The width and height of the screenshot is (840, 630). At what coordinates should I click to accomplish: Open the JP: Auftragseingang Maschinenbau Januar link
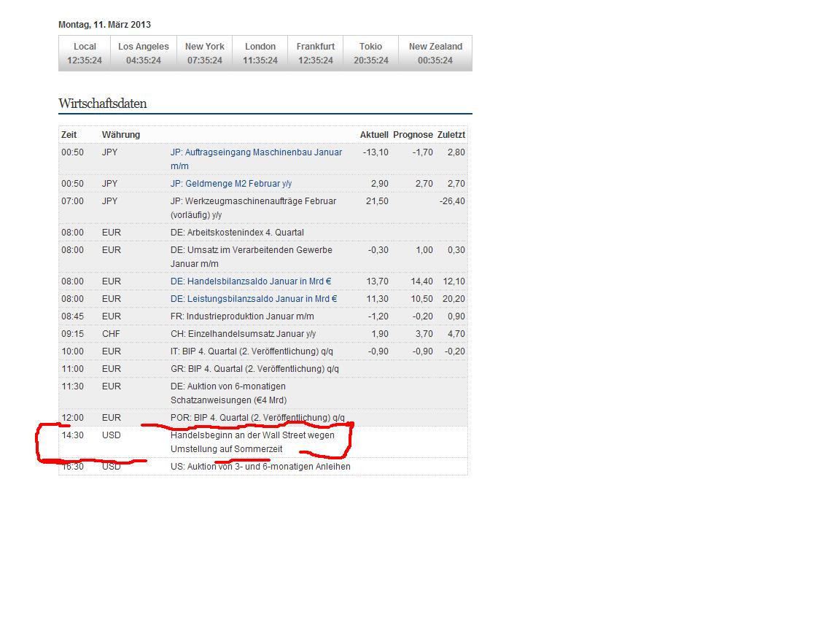(256, 159)
